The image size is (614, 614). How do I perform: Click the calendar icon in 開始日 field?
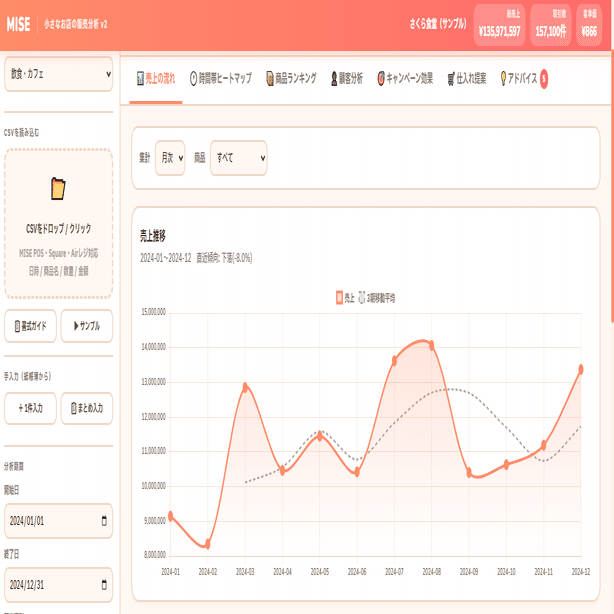[104, 520]
